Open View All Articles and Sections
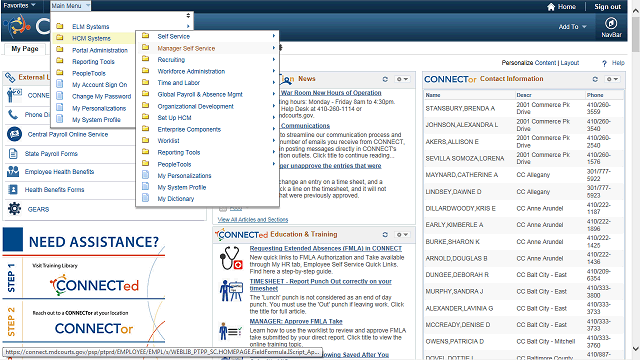This screenshot has width=640, height=360. click(x=253, y=220)
